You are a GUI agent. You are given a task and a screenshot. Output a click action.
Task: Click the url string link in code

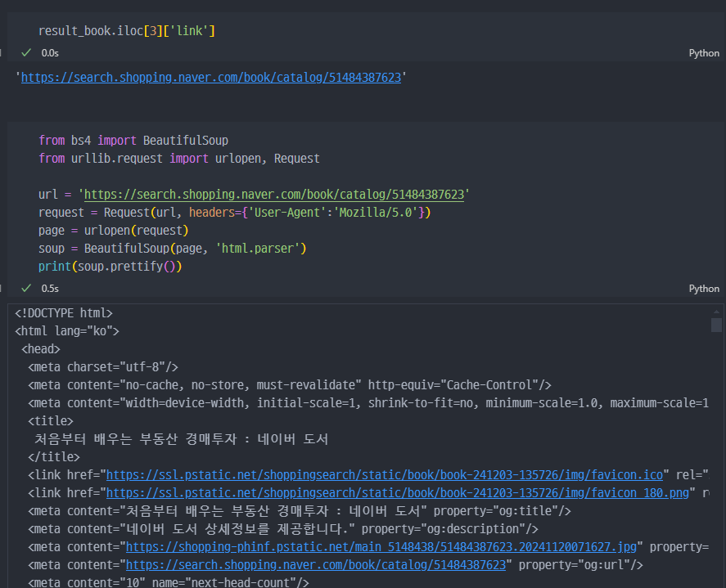tap(274, 195)
